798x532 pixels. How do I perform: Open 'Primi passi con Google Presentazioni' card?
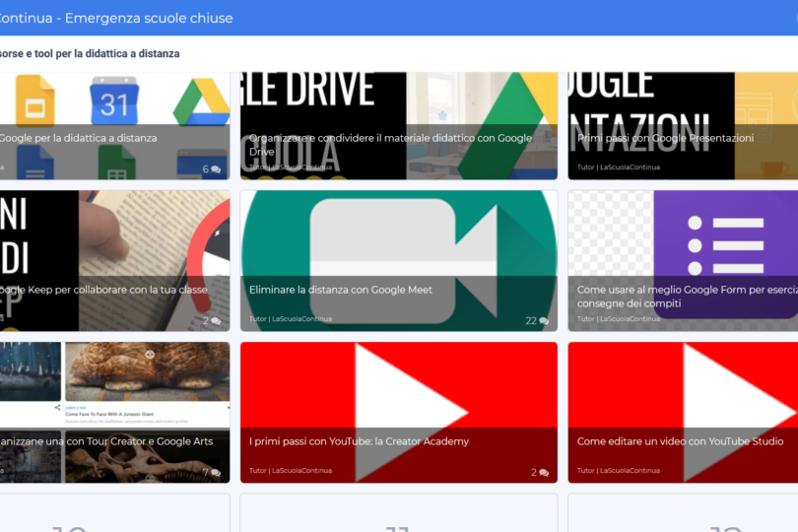(x=683, y=126)
